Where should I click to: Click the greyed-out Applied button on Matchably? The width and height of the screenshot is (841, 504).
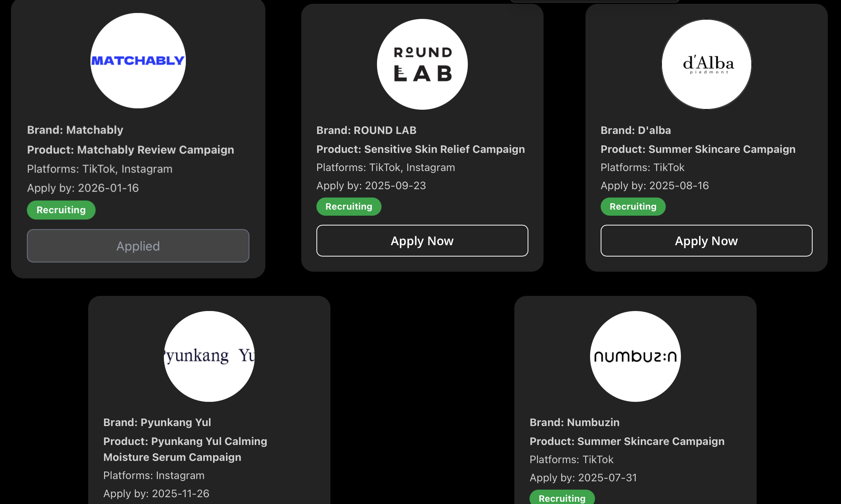tap(138, 246)
